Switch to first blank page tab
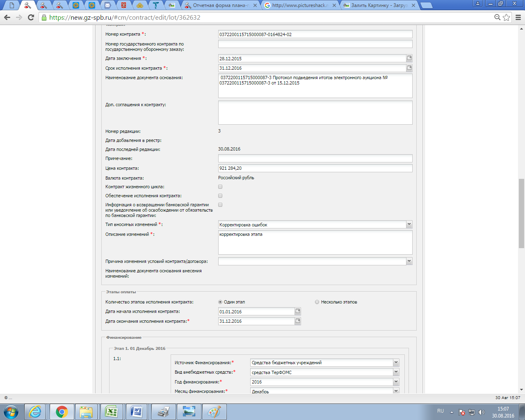 click(x=11, y=5)
